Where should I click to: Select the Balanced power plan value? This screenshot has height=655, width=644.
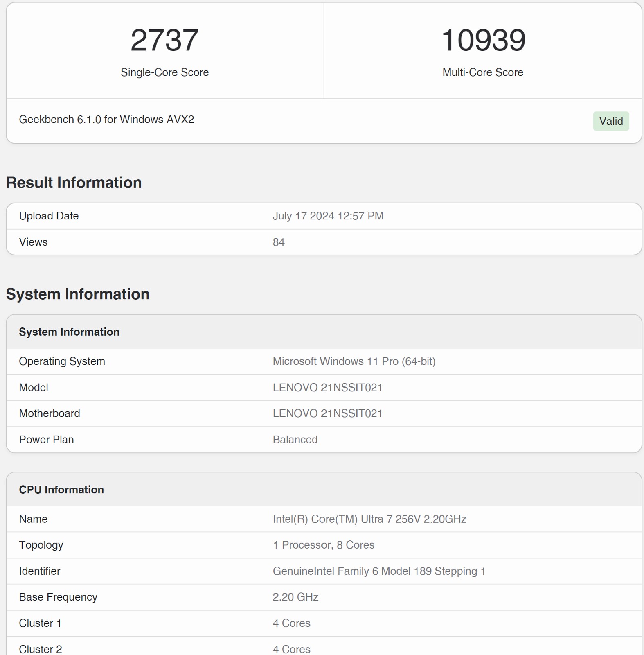point(295,440)
